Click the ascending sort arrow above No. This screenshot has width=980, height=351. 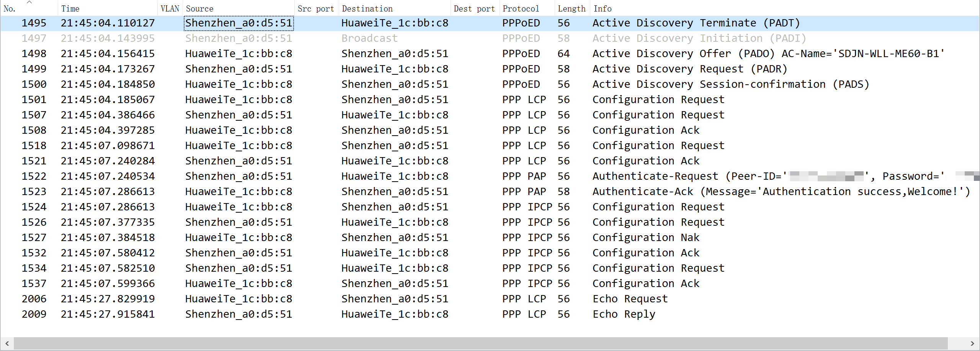[29, 2]
